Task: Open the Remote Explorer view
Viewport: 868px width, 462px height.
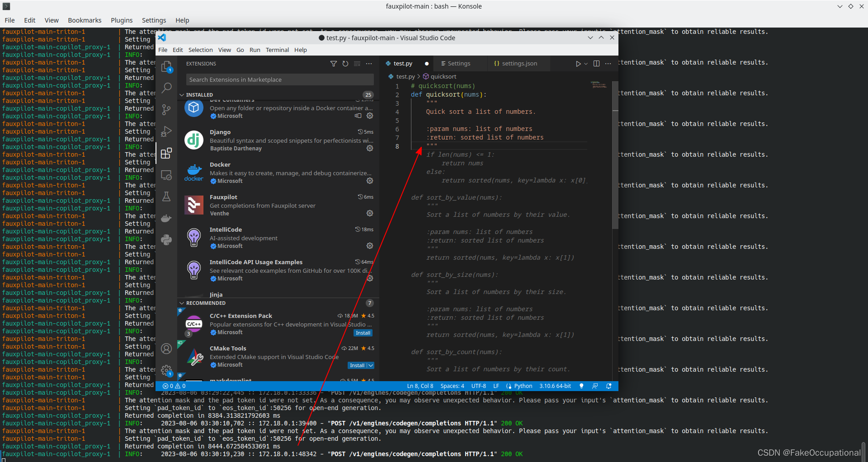Action: tap(166, 175)
